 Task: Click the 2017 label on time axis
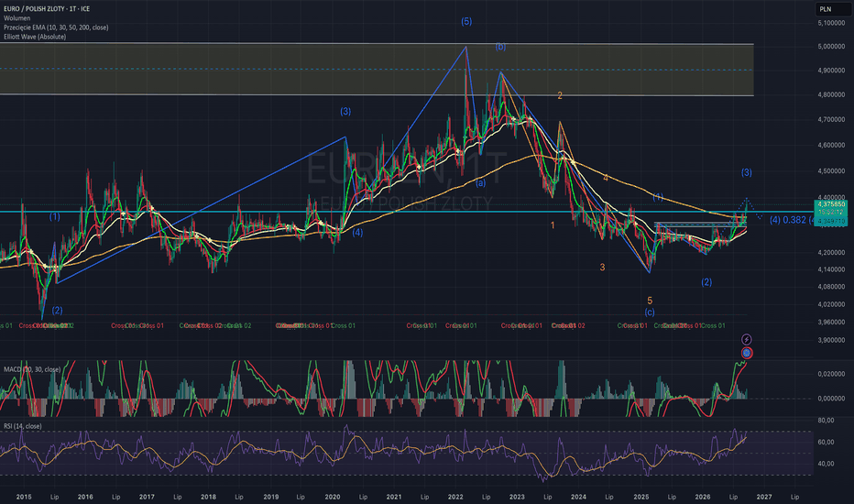click(x=147, y=497)
